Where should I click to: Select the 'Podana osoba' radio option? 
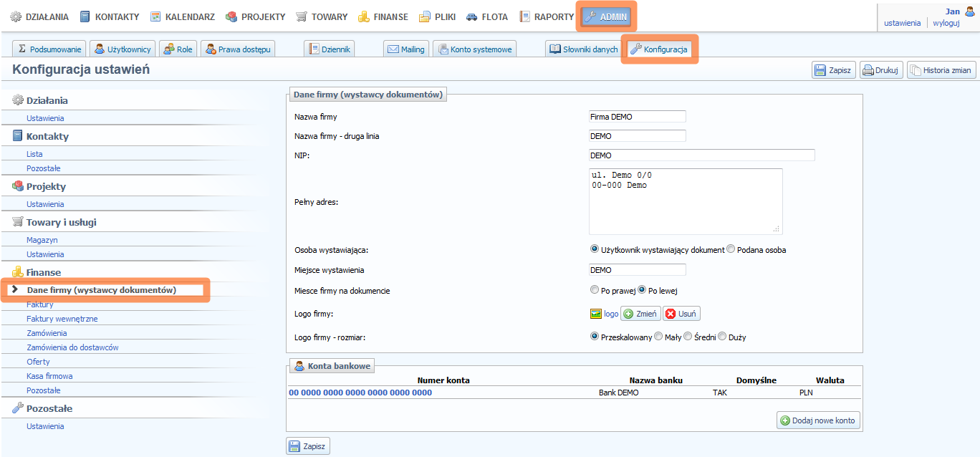click(x=731, y=249)
